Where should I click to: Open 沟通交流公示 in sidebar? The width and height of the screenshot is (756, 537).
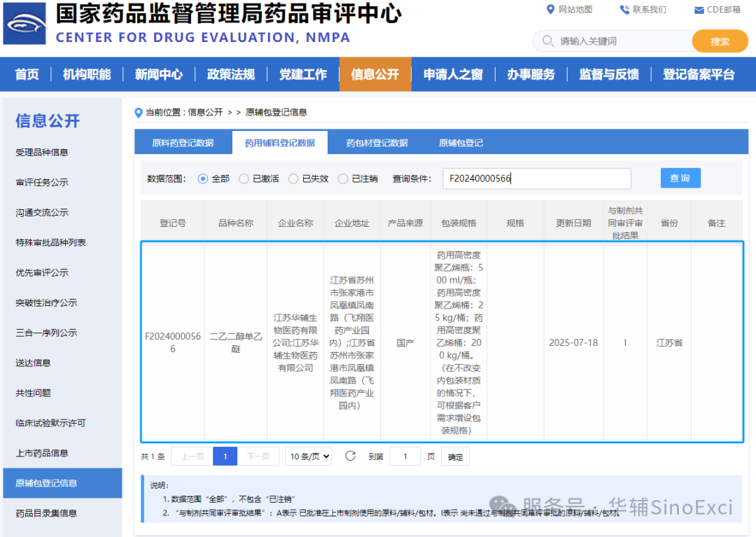pyautogui.click(x=42, y=213)
